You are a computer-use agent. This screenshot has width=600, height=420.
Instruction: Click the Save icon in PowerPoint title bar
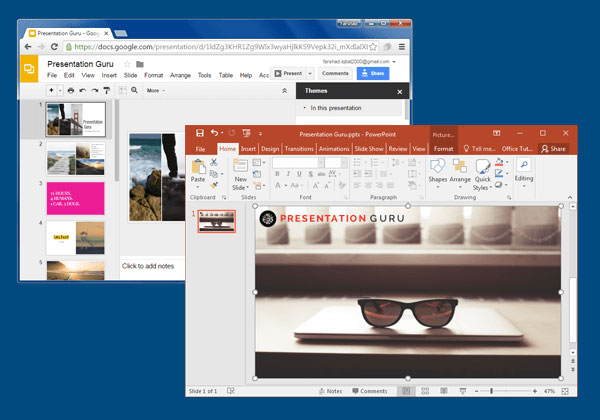coord(200,133)
